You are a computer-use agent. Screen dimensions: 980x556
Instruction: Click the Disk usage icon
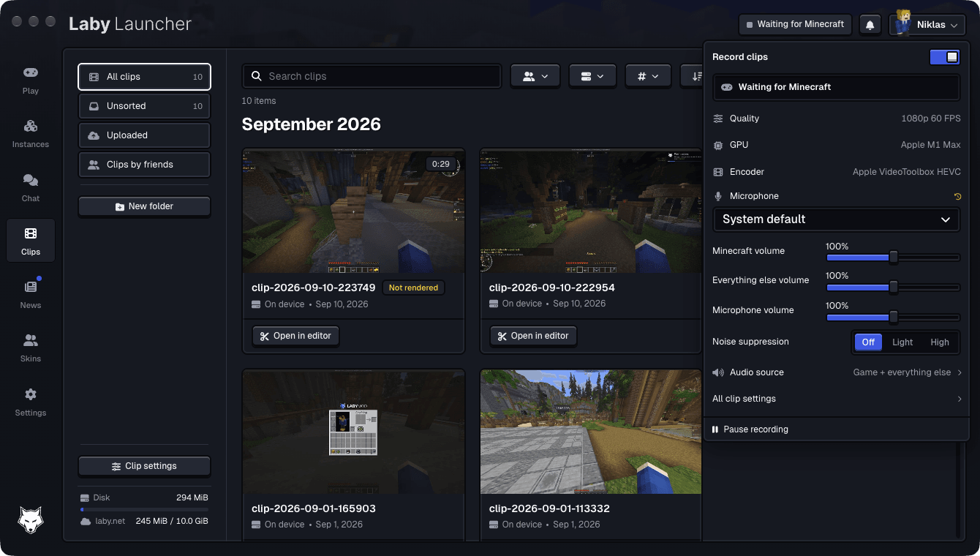(x=85, y=497)
